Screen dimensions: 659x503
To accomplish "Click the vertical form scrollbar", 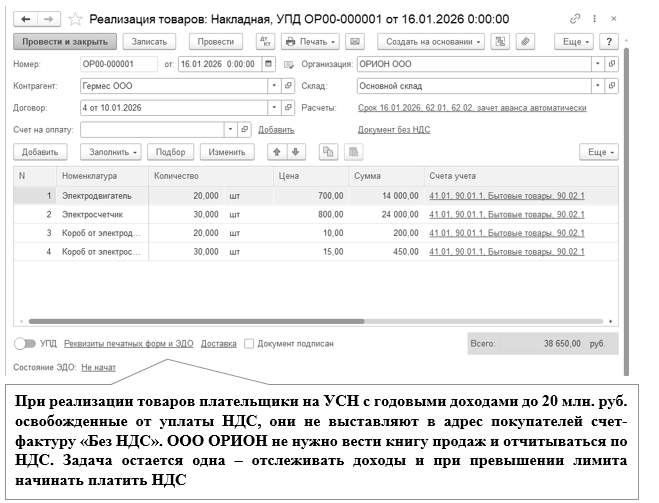I will (626, 212).
